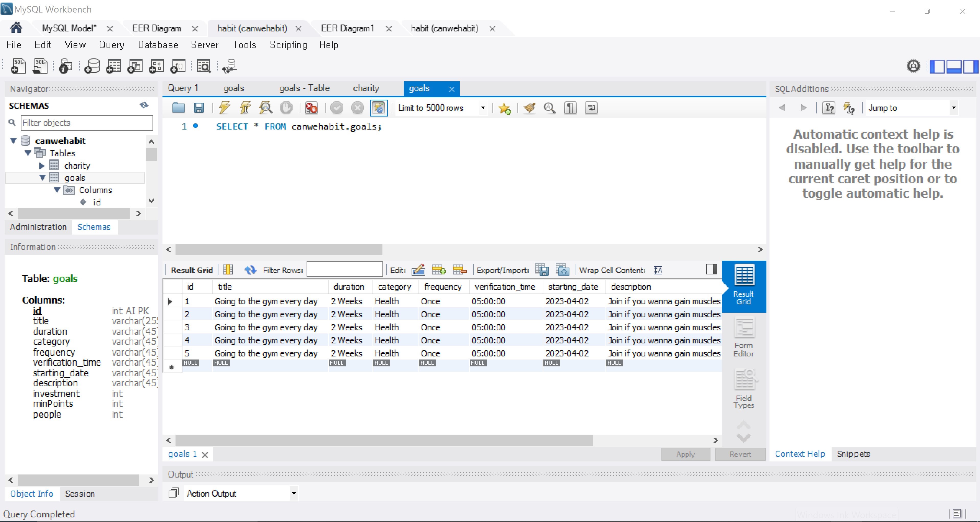Viewport: 980px width, 522px height.
Task: Export recordset to external file
Action: [x=541, y=270]
